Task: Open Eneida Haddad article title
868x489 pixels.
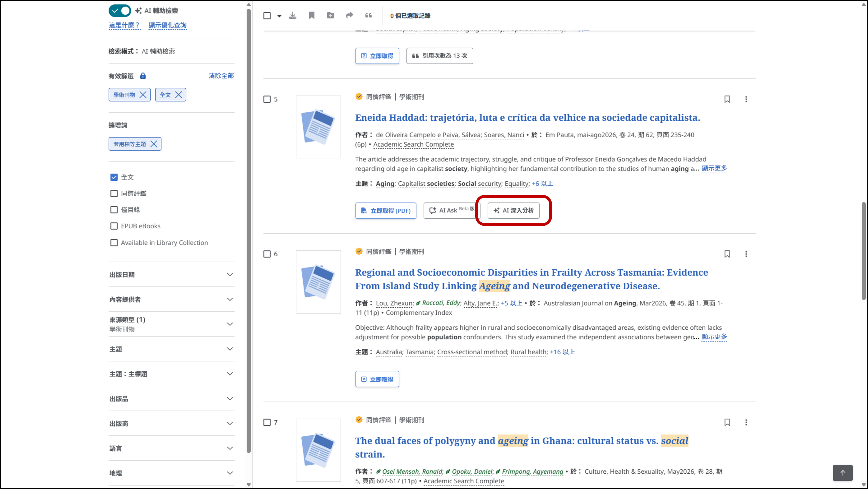Action: [x=527, y=118]
